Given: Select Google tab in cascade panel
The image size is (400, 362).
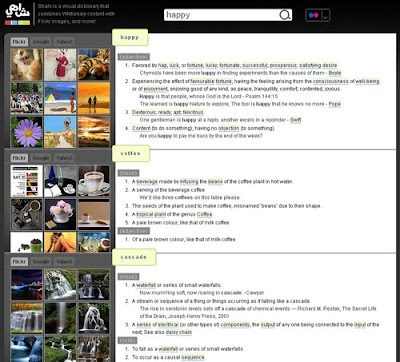Looking at the screenshot, I should coord(41,262).
